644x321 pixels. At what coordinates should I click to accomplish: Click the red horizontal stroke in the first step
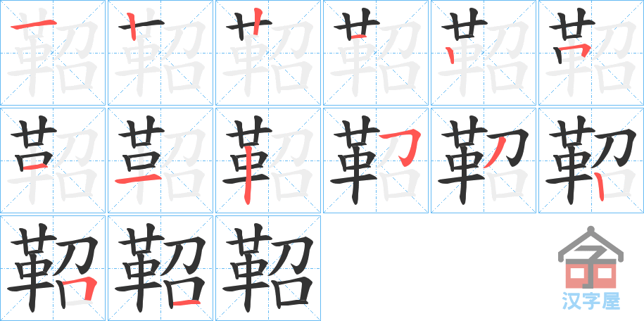[34, 25]
